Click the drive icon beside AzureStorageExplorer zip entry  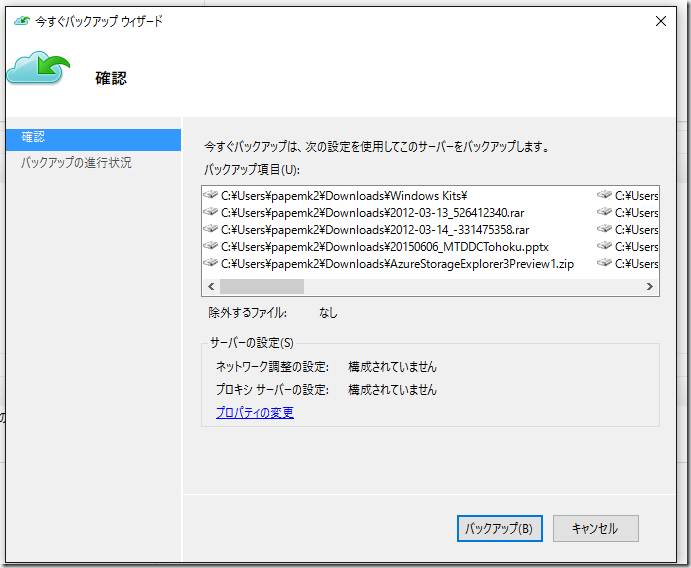pos(211,262)
